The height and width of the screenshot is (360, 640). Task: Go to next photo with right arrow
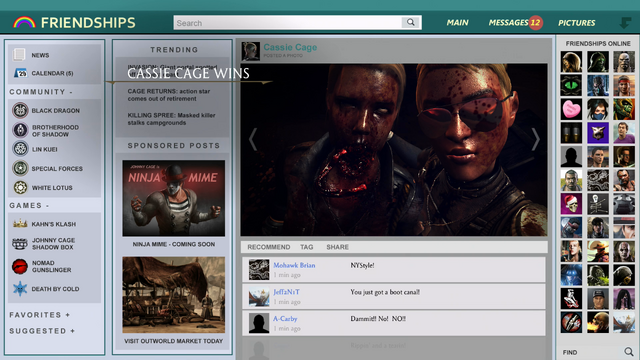click(536, 139)
